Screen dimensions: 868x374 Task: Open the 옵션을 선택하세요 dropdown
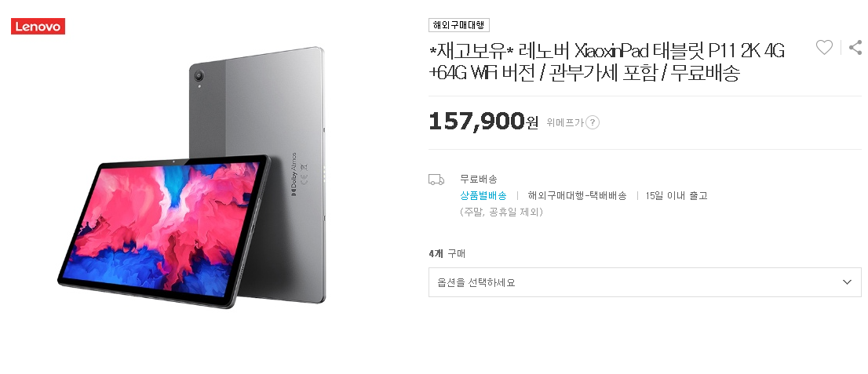coord(645,282)
